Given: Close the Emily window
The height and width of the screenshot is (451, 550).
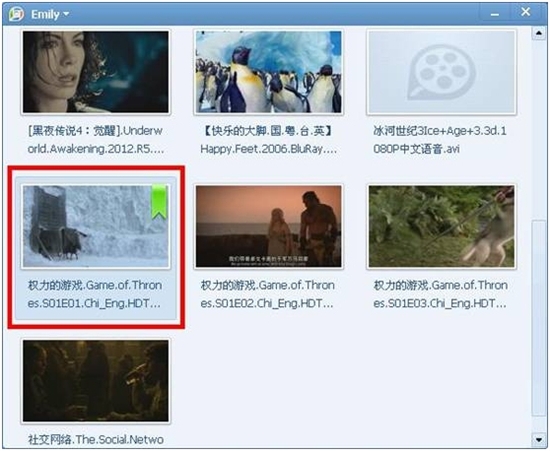Looking at the screenshot, I should tap(525, 12).
